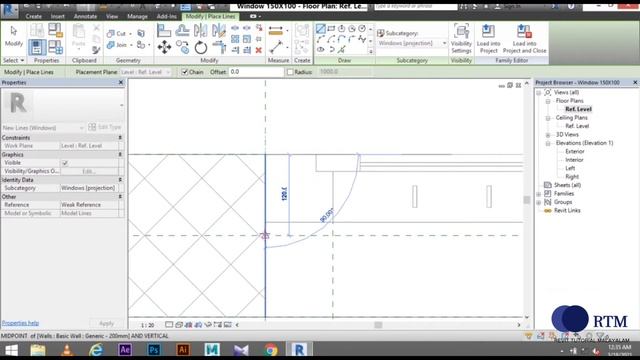Choose the Ellipse draw tool

coord(320,50)
